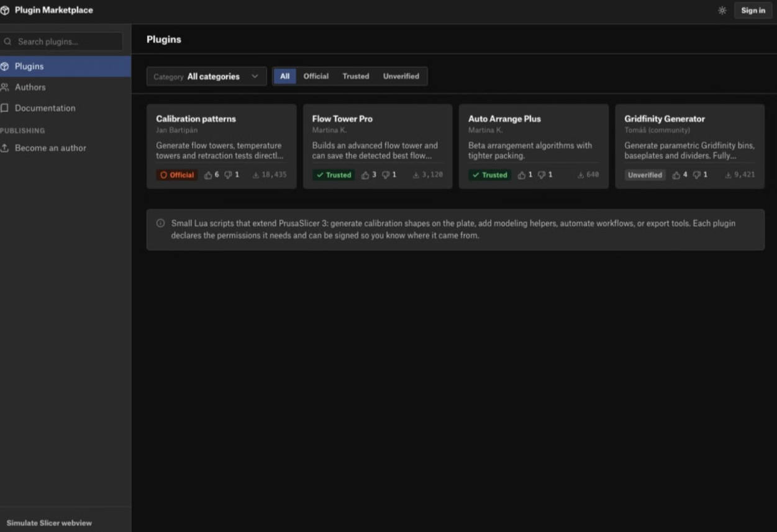The width and height of the screenshot is (777, 532).
Task: Click download icon on Auto Arrange Plus card
Action: (x=581, y=175)
